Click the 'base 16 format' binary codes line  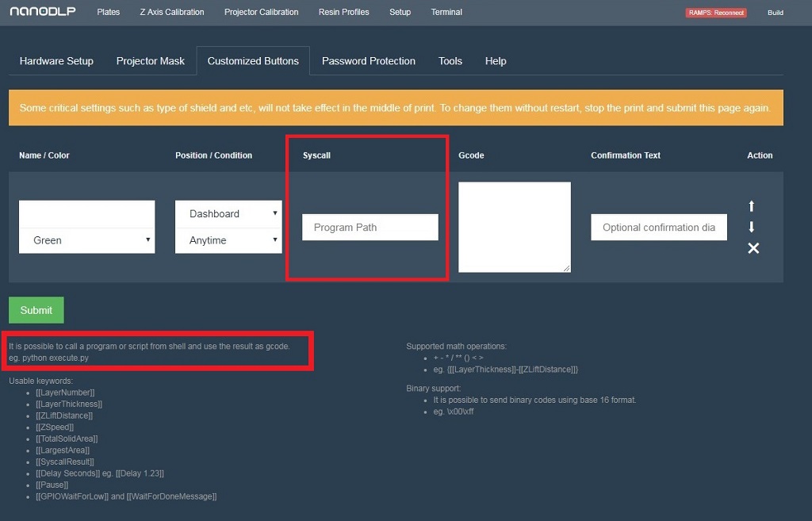point(534,400)
